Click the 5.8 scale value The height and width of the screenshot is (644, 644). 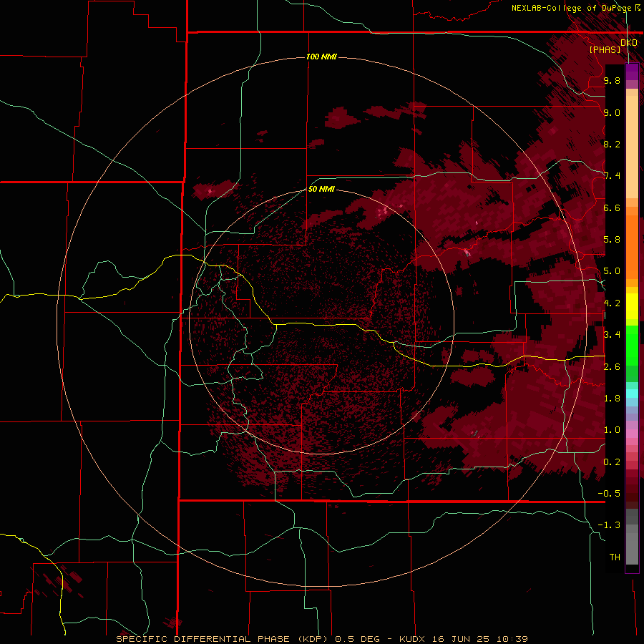[x=612, y=239]
